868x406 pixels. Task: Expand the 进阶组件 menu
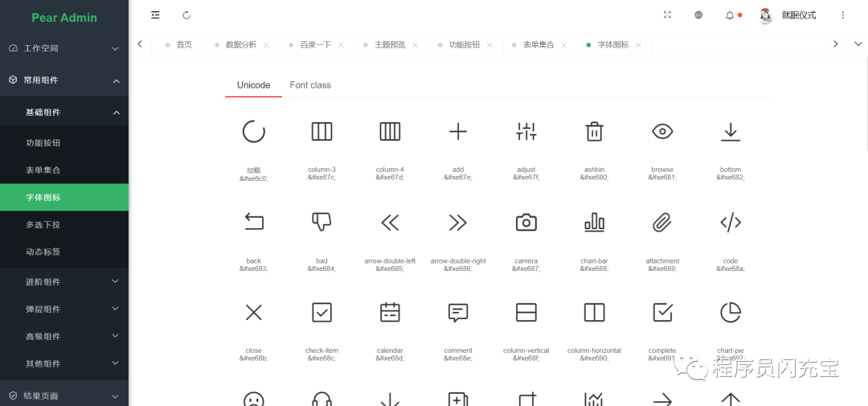64,282
